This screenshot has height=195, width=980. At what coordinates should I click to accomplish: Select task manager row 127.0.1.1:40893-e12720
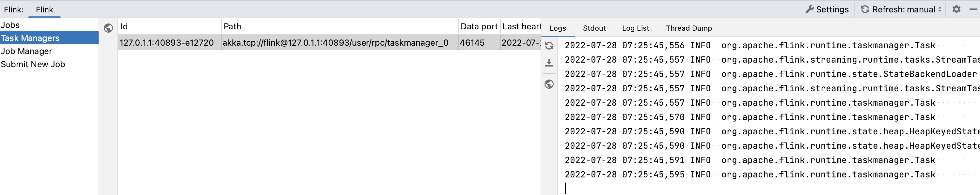(x=166, y=43)
